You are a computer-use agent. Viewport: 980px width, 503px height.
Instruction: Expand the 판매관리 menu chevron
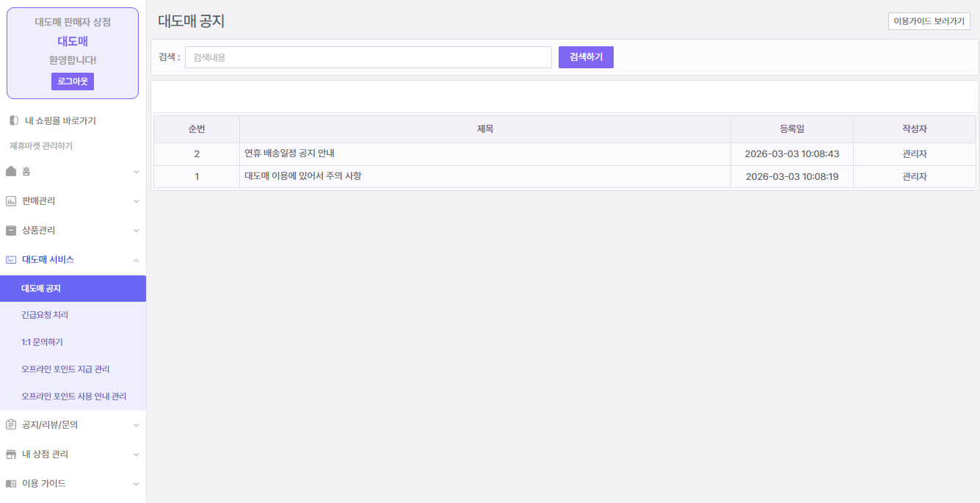click(x=136, y=201)
